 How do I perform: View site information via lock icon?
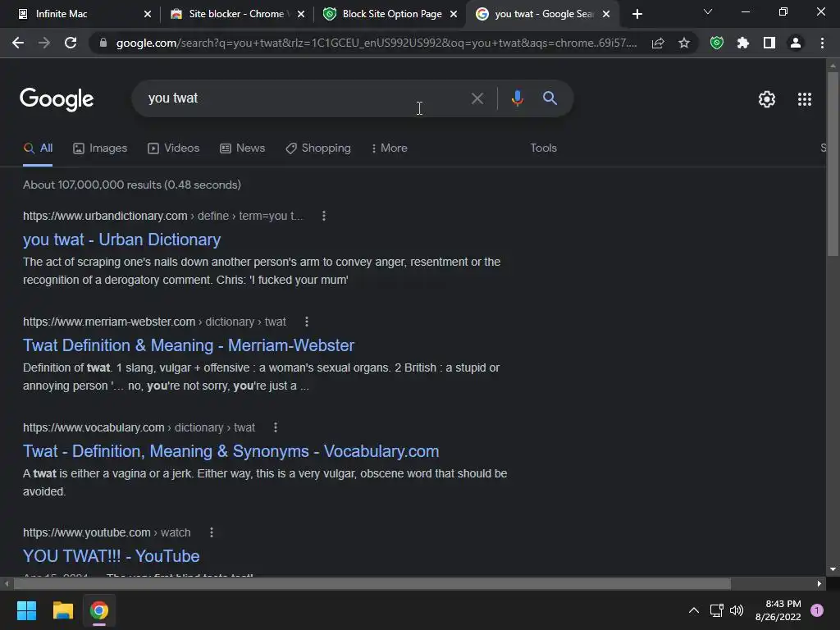103,43
